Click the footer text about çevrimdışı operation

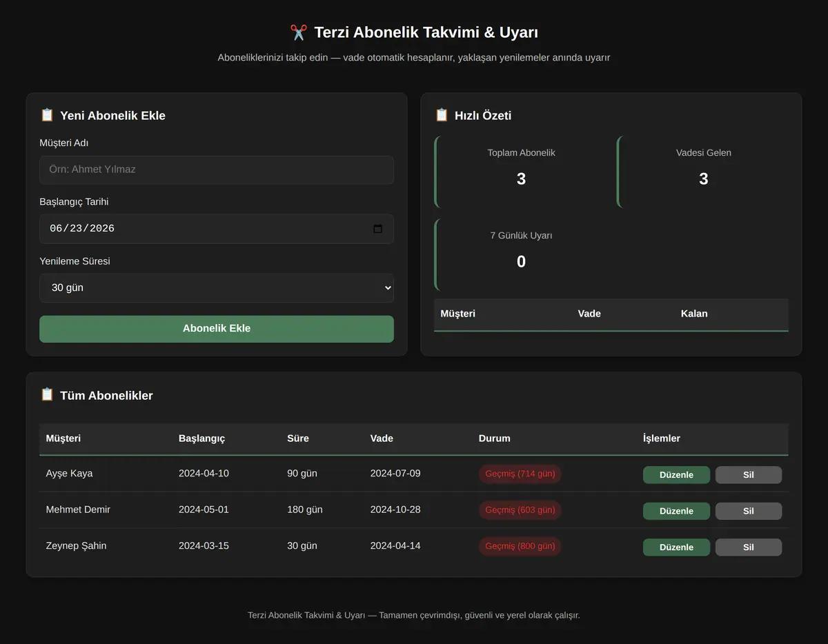[x=414, y=615]
